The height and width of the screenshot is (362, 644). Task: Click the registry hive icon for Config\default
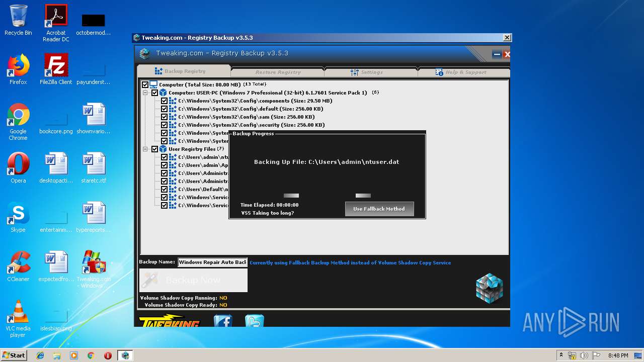[173, 109]
